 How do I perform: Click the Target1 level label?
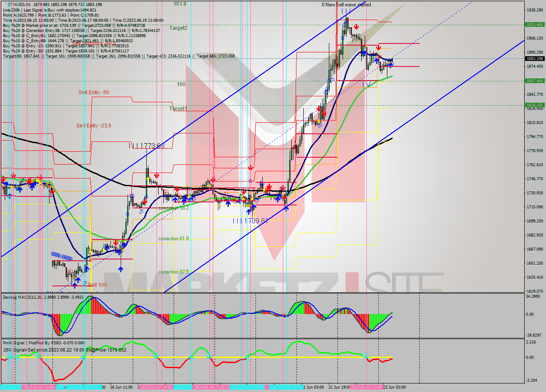coord(178,109)
